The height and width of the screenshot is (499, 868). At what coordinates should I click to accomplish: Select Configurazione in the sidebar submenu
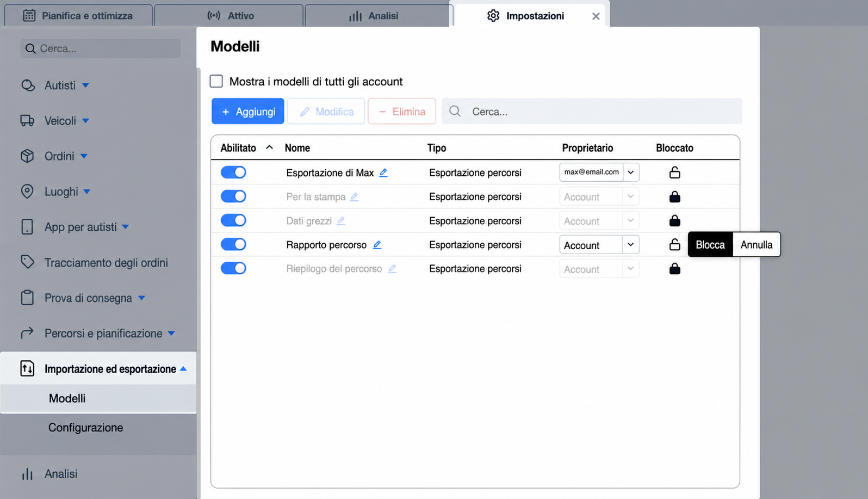pos(85,428)
